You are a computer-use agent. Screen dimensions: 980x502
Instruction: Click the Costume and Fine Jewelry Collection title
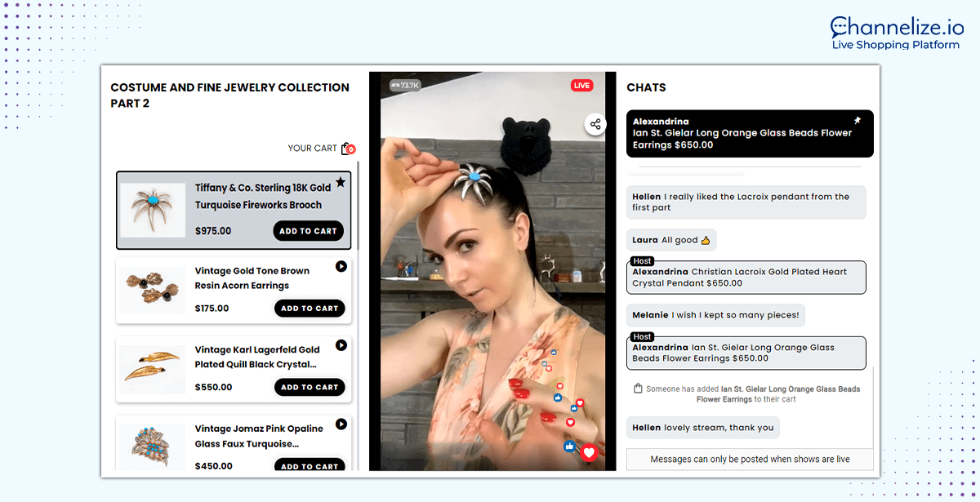click(230, 96)
